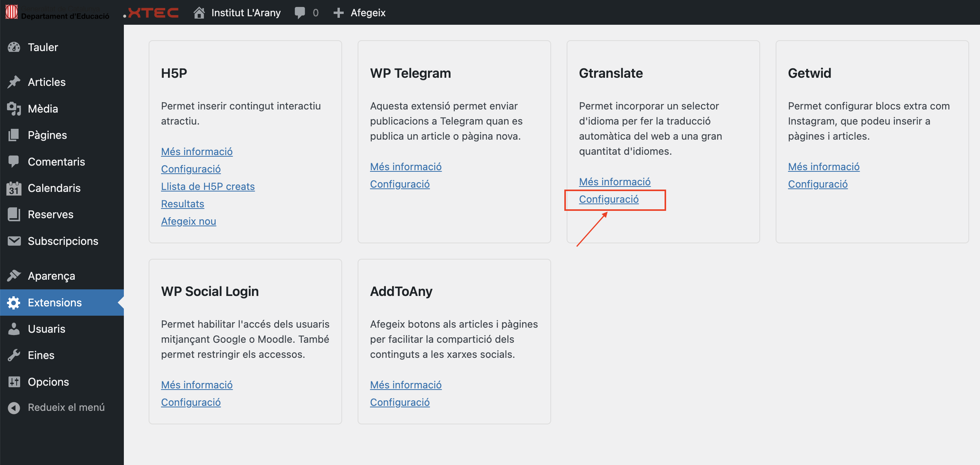
Task: Click the Subscripcions envelope icon
Action: (14, 241)
